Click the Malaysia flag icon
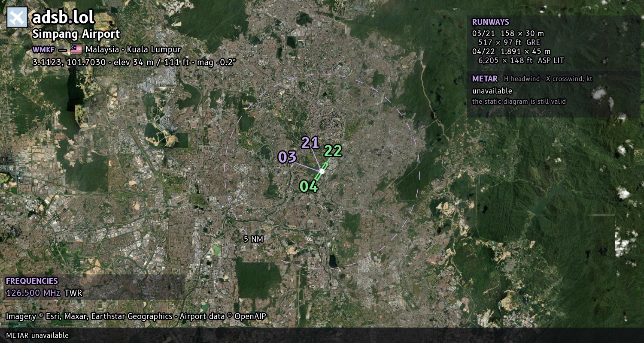The width and height of the screenshot is (644, 343). coord(76,50)
